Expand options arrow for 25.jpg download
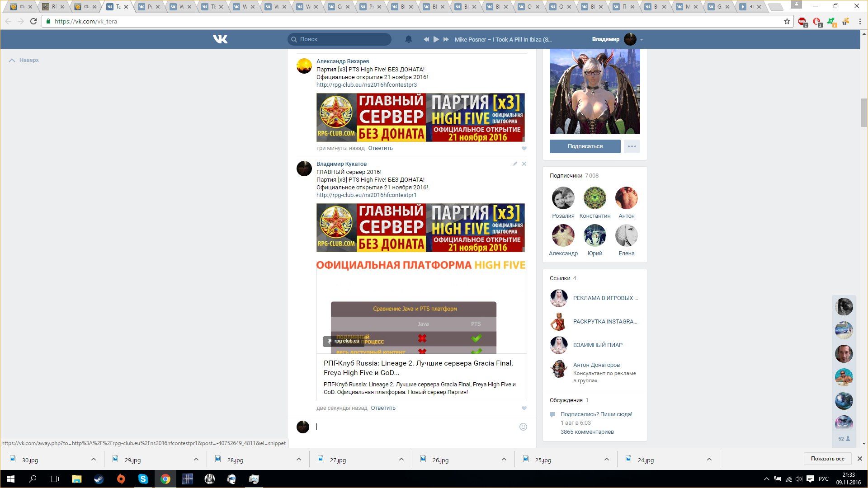Viewport: 868px width, 488px height. tap(606, 459)
